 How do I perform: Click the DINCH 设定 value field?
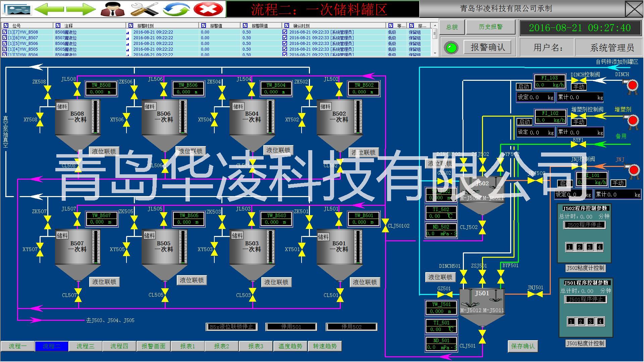535,98
